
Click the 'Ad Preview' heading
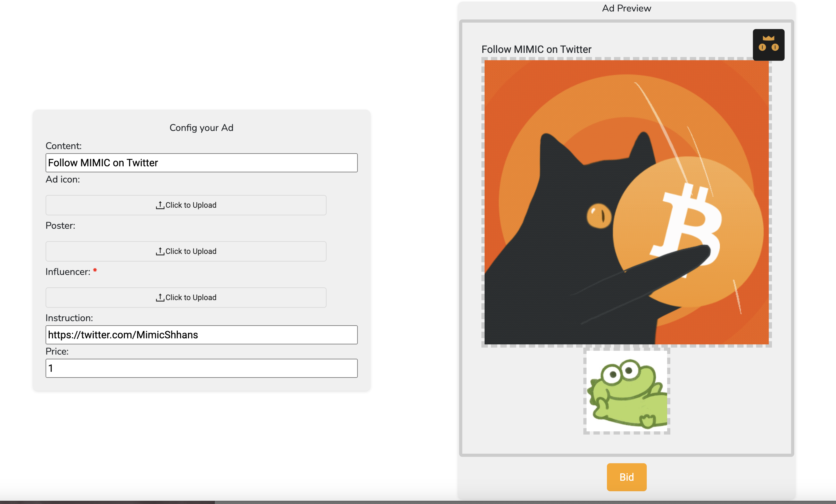coord(626,8)
